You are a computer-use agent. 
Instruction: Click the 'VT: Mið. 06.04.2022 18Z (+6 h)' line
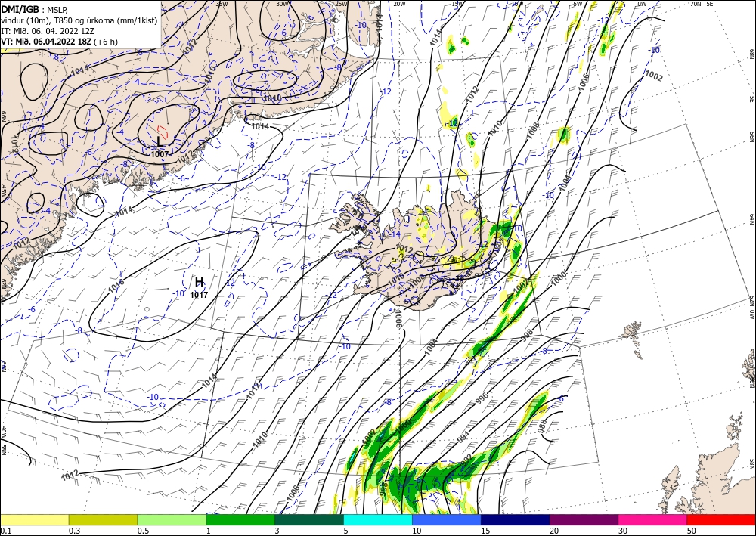(59, 42)
